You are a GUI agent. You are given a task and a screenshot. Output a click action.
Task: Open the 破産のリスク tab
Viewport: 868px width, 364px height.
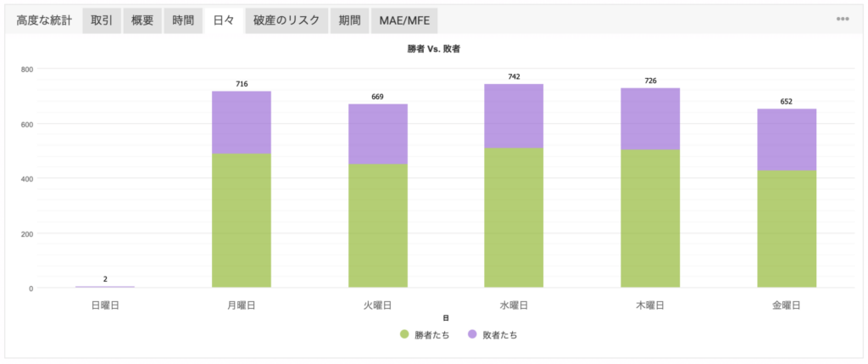287,20
